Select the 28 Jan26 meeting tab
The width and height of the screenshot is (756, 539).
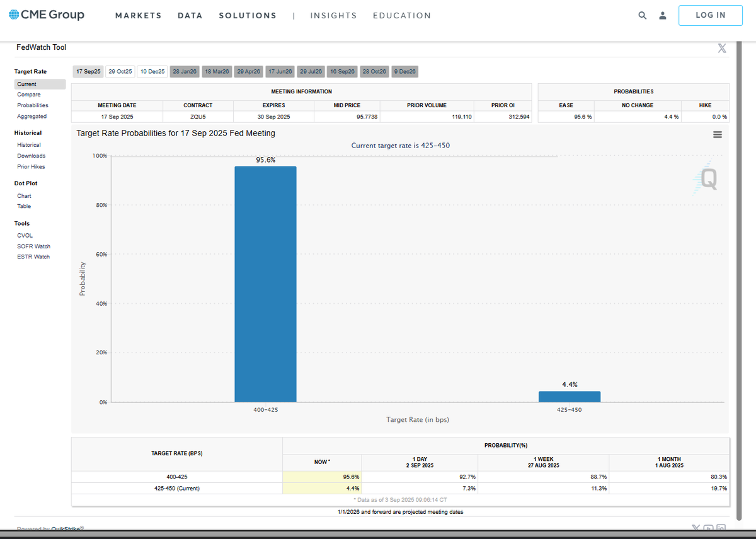coord(185,72)
